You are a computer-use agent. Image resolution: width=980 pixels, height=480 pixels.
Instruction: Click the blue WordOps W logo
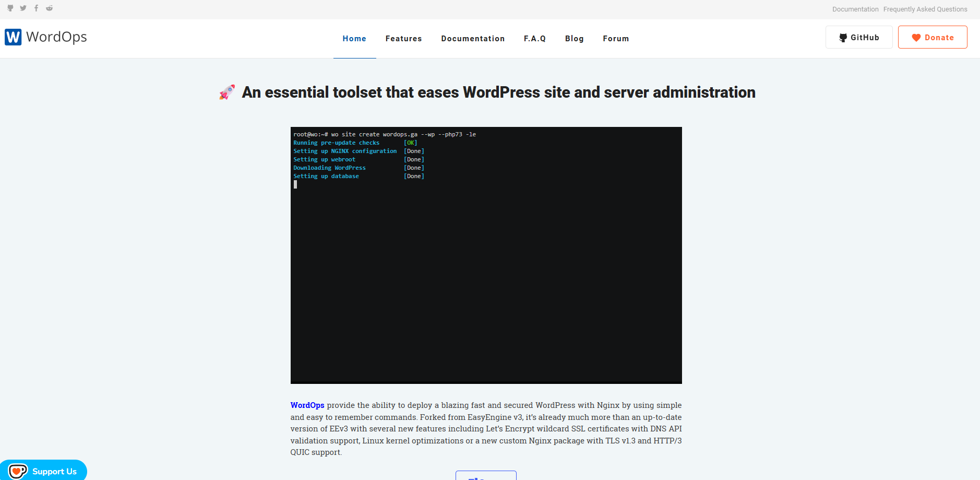(13, 37)
